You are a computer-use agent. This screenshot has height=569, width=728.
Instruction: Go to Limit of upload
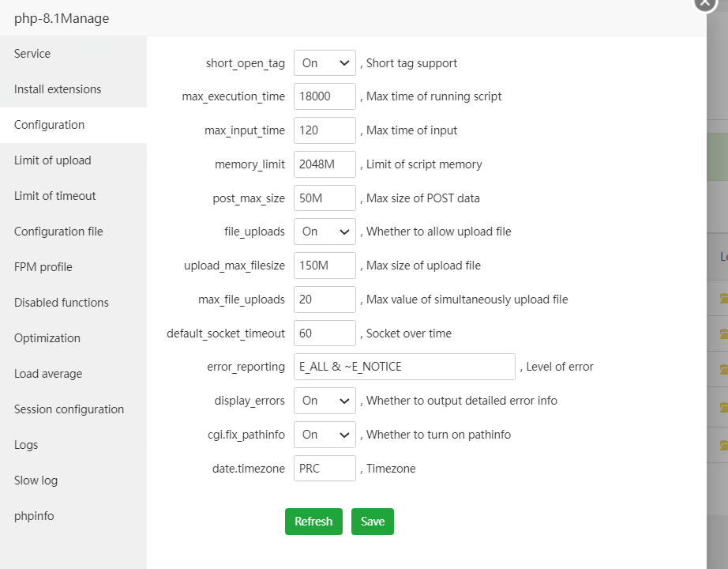(x=53, y=160)
